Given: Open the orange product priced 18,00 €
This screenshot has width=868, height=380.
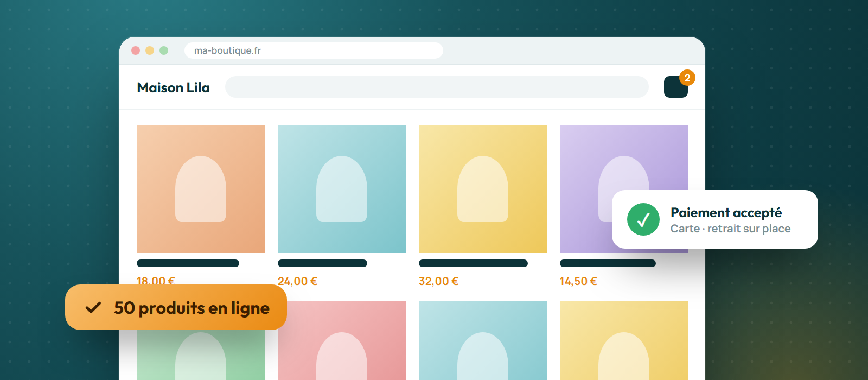Looking at the screenshot, I should coord(201,189).
